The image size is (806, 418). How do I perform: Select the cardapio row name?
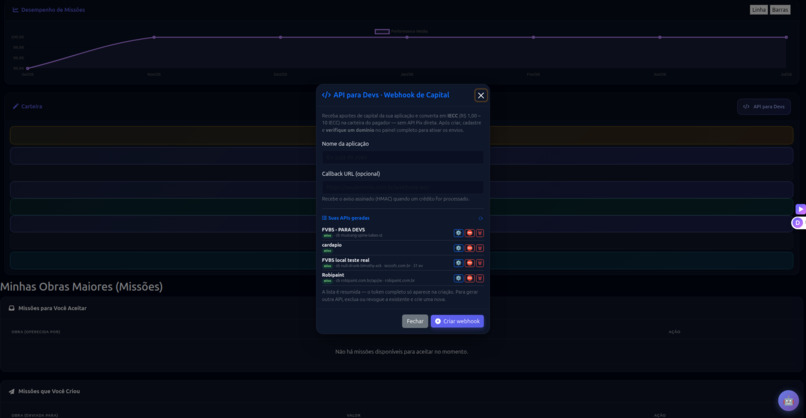tap(332, 245)
